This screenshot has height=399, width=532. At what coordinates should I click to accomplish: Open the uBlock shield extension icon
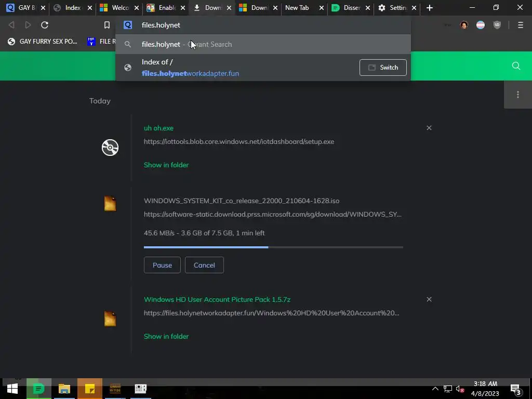point(497,25)
